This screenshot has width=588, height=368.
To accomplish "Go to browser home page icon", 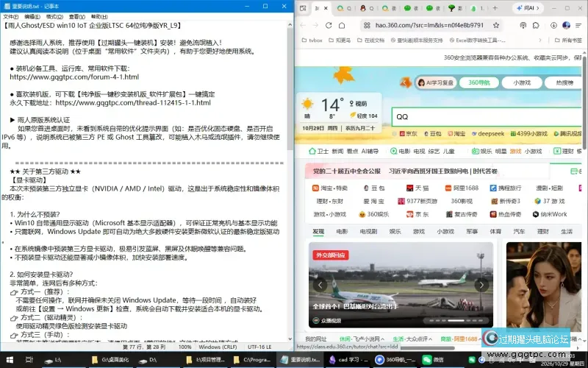I will point(342,25).
